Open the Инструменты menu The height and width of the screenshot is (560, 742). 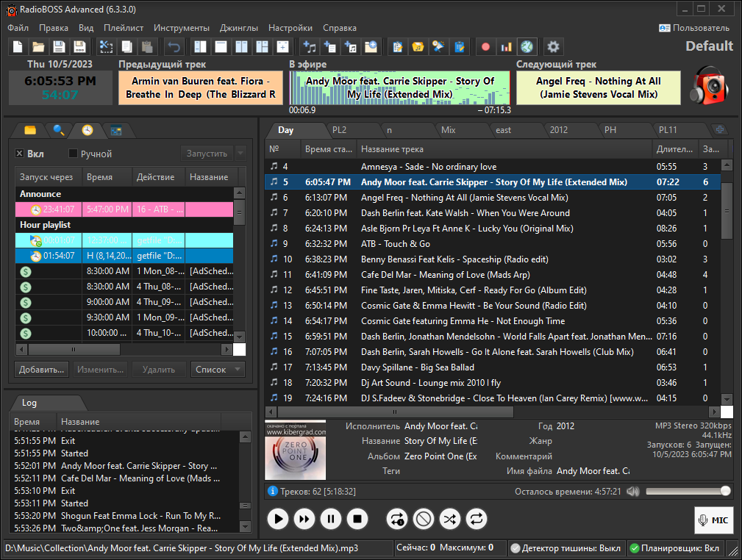[182, 28]
